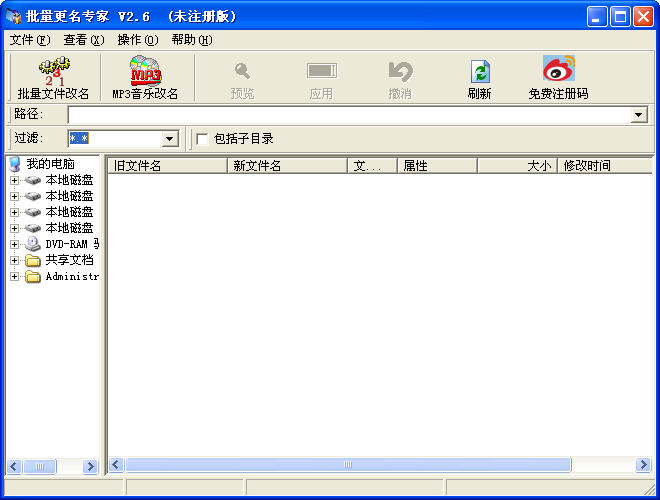The width and height of the screenshot is (660, 500).
Task: Expand the first 本地磁盘 tree node
Action: (14, 180)
